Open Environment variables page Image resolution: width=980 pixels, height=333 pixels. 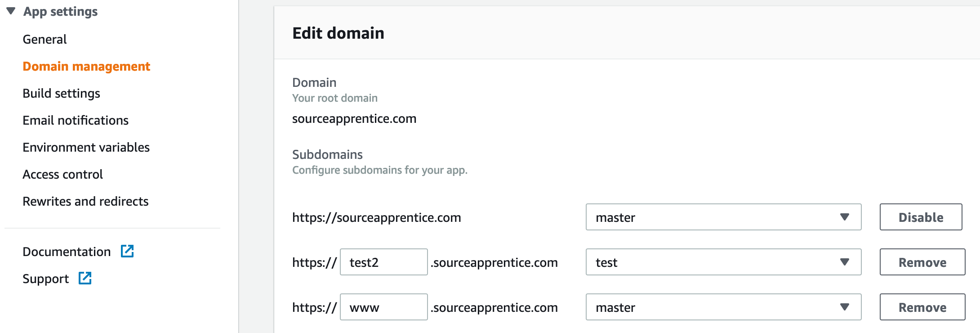(86, 148)
